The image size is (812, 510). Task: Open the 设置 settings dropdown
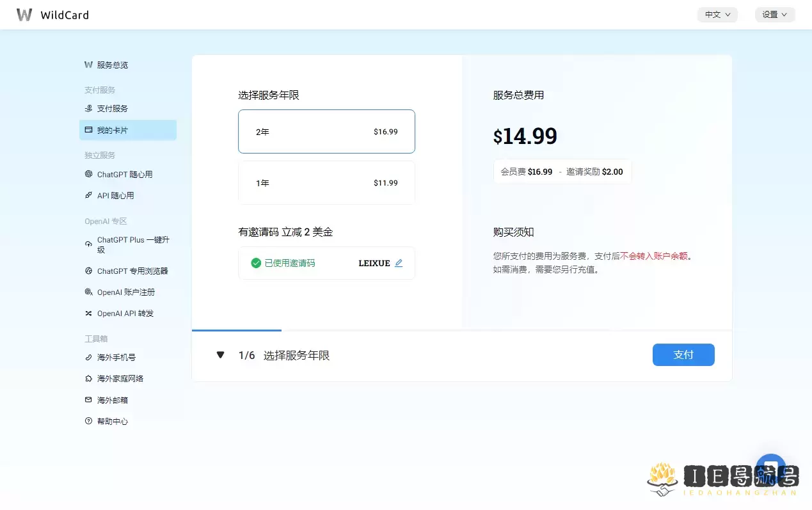click(775, 15)
